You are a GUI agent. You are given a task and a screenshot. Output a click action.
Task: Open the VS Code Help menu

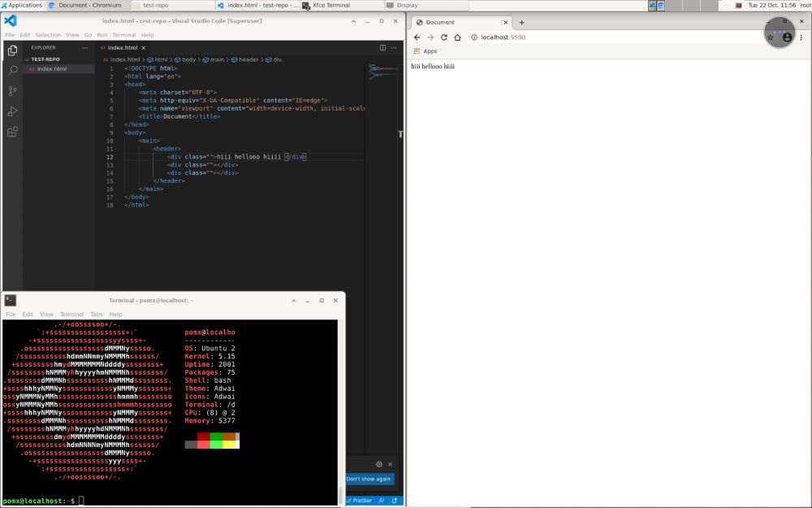coord(148,35)
